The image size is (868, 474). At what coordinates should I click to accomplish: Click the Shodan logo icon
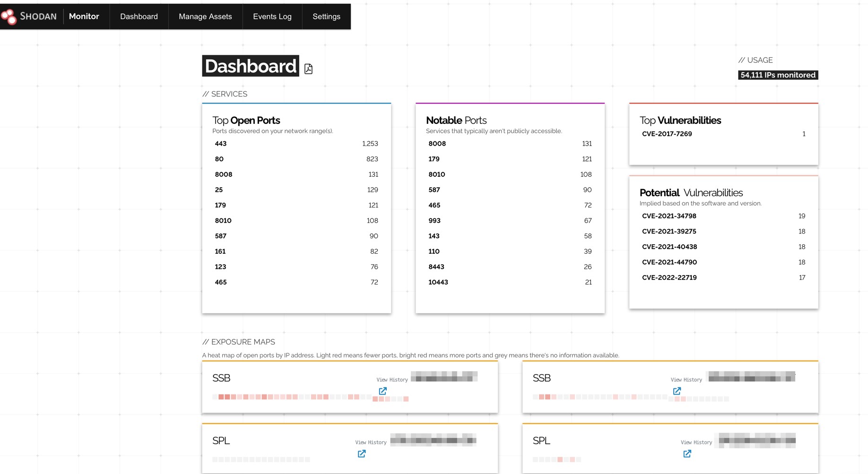coord(9,17)
